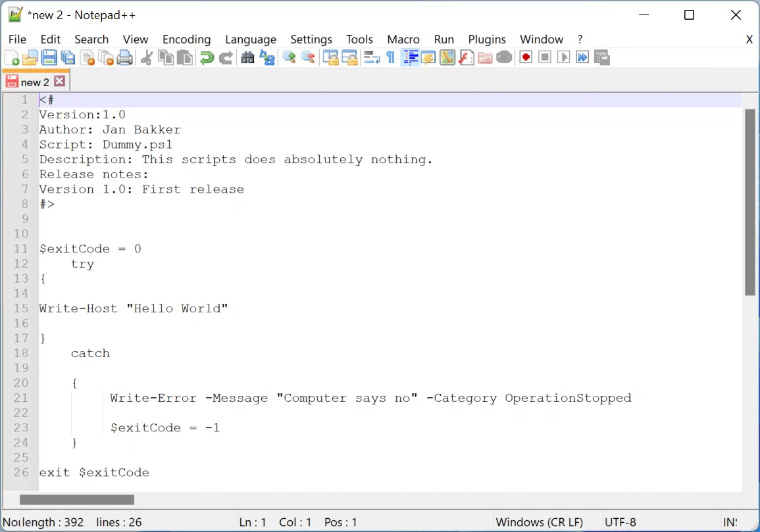
Task: Paste from clipboard using the Paste icon
Action: (x=185, y=58)
